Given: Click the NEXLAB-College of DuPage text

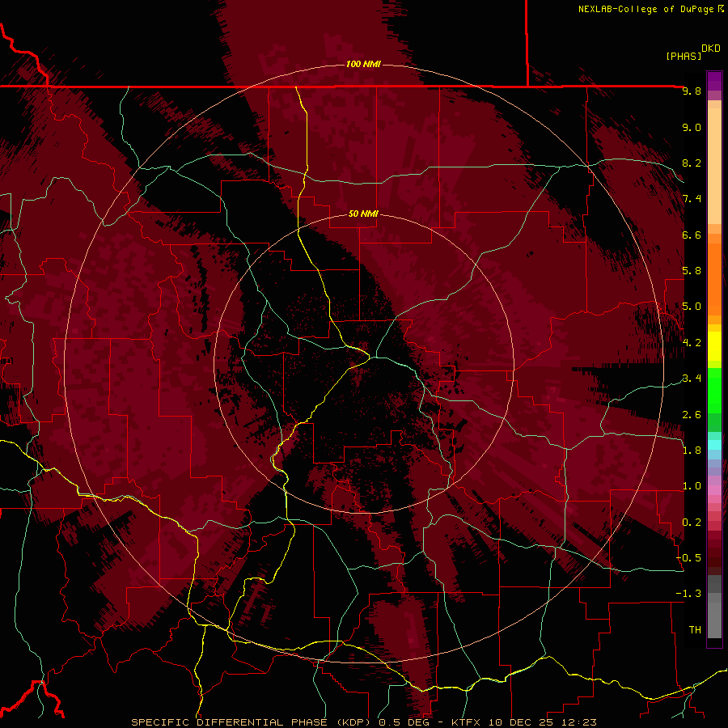Looking at the screenshot, I should pos(645,9).
